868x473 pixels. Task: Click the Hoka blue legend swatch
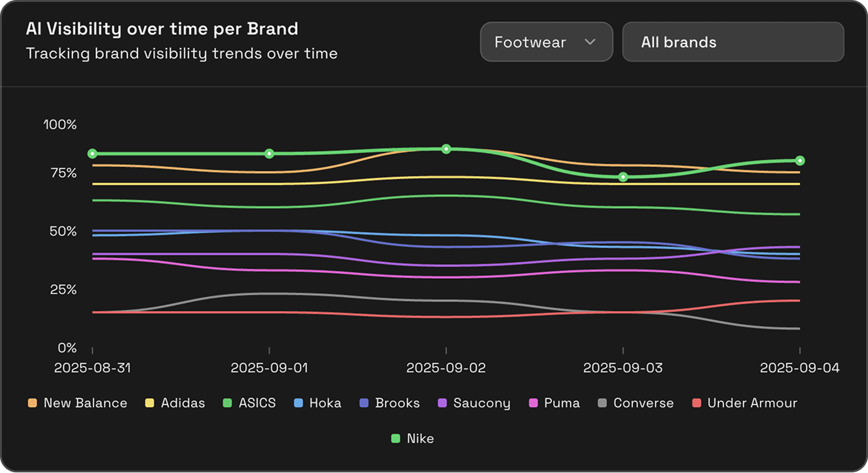tap(298, 403)
